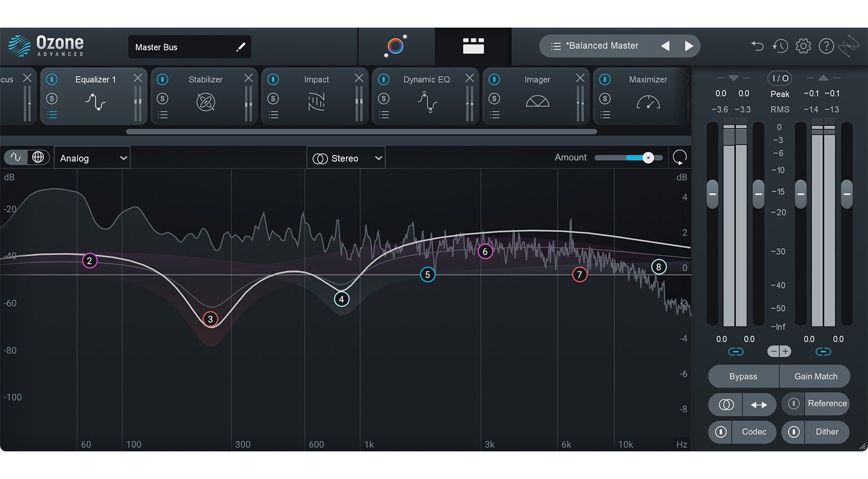
Task: Open the Ozone settings gear
Action: click(x=803, y=46)
